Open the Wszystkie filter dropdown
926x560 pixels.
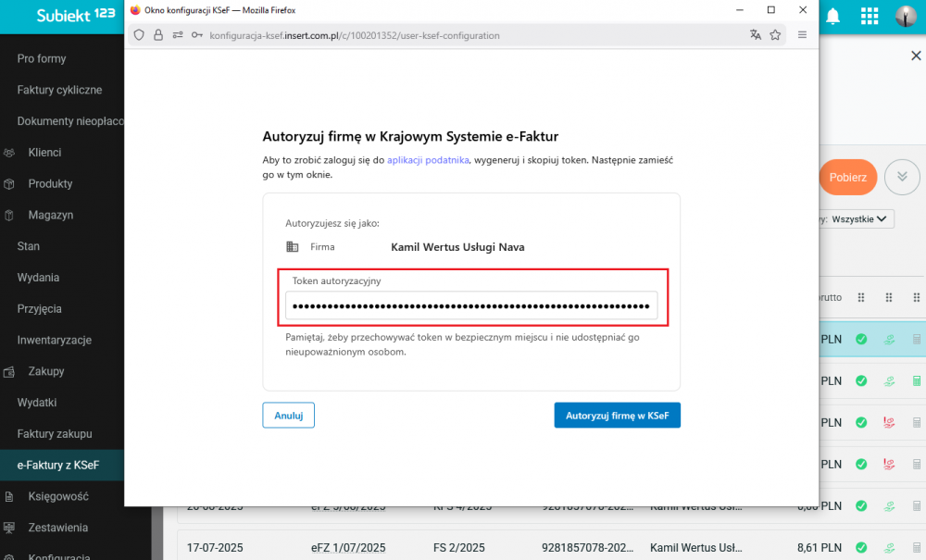point(858,219)
